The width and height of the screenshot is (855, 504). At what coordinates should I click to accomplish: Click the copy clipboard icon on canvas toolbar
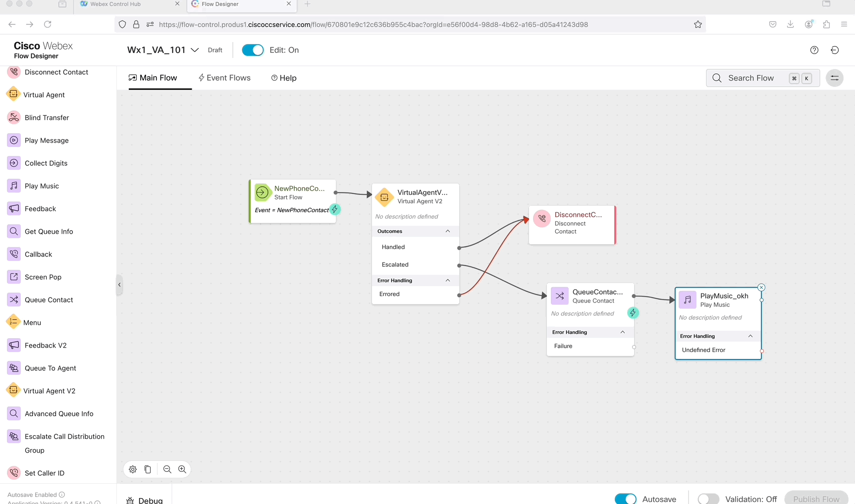click(148, 469)
